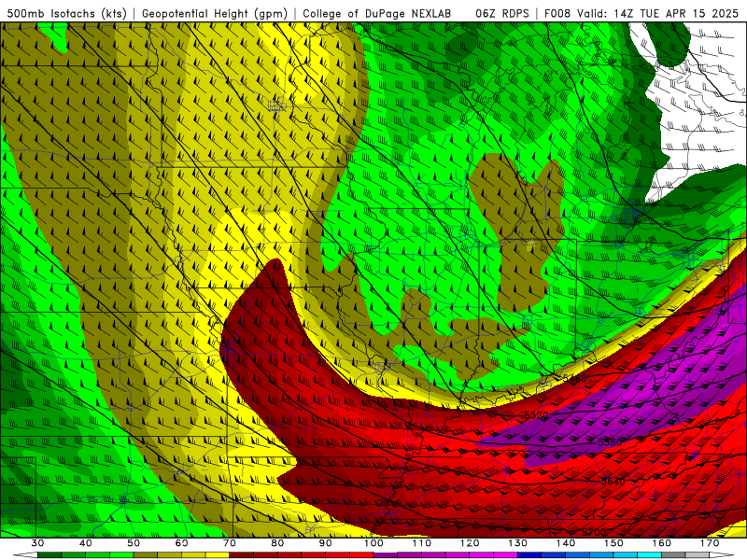
Task: Select the magenta legend swatch just before 130
Action: [505, 555]
